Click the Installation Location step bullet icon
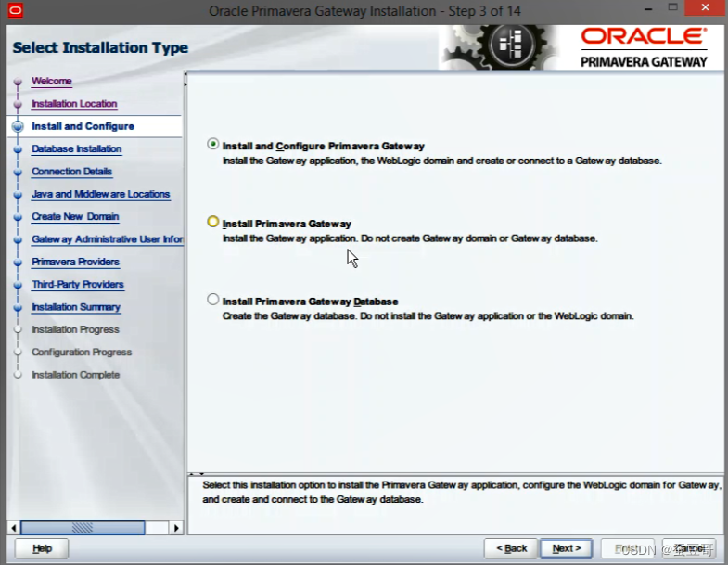 click(x=18, y=104)
